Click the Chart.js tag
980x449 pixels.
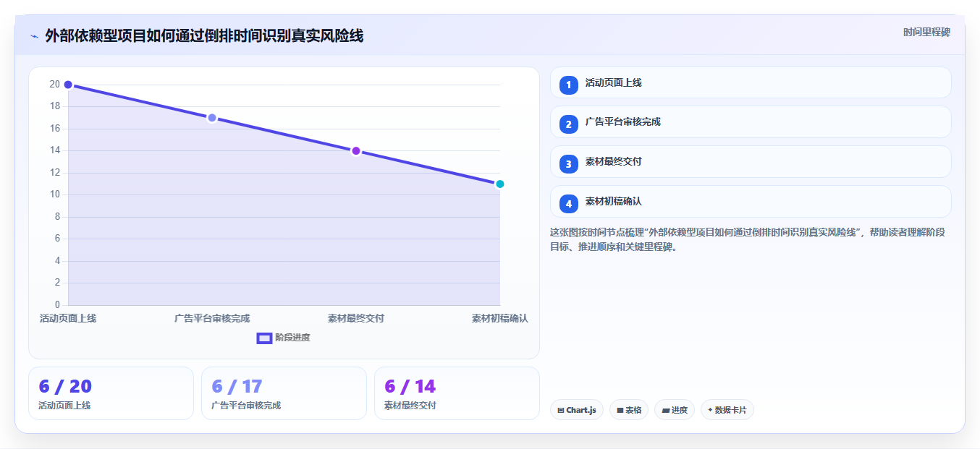click(577, 410)
